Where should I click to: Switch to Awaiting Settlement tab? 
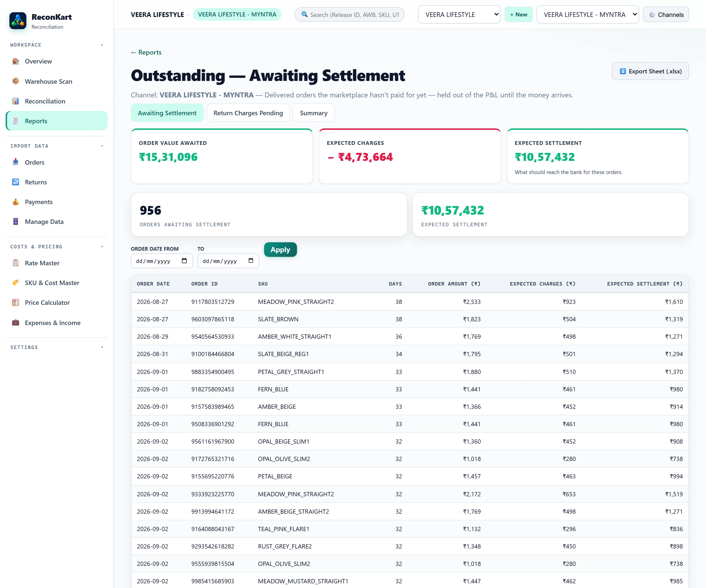click(167, 113)
